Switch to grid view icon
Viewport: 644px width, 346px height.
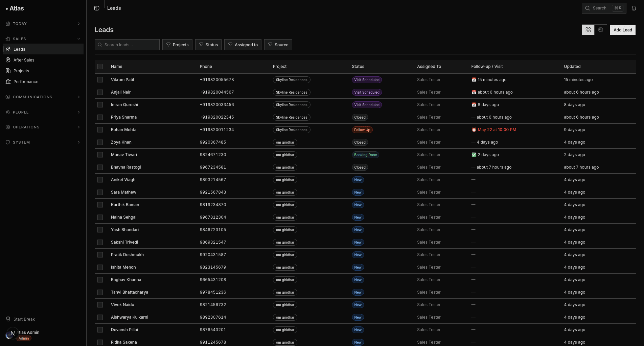588,30
